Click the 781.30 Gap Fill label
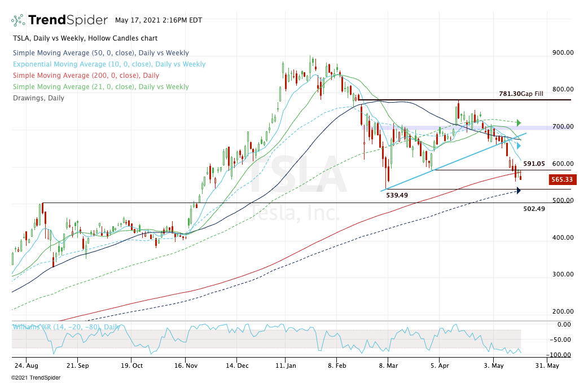This screenshot has height=383, width=588. pos(521,94)
